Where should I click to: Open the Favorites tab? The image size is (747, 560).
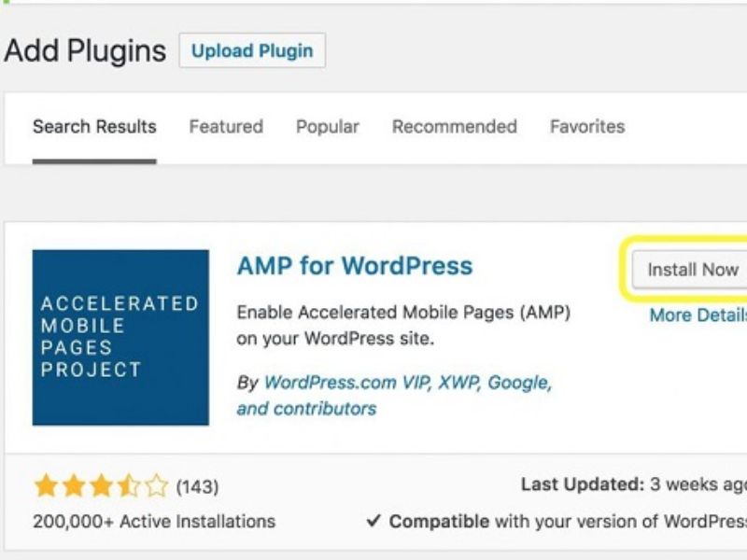click(586, 127)
